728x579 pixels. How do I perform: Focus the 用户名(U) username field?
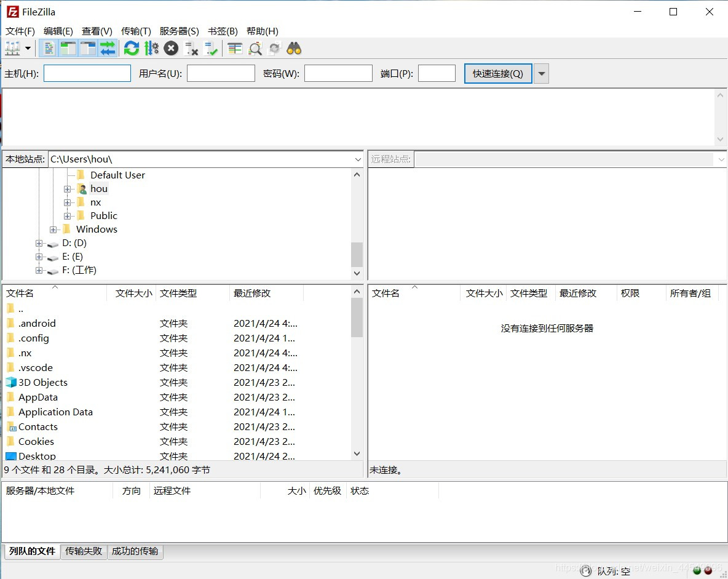[221, 73]
